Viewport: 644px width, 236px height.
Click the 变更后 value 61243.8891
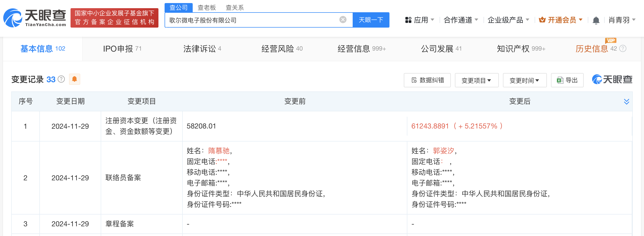pyautogui.click(x=430, y=126)
